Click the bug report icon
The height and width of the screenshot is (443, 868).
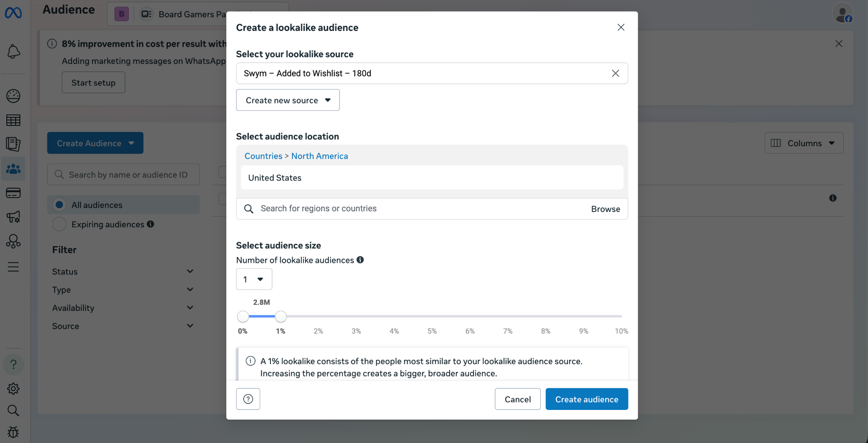pyautogui.click(x=14, y=432)
